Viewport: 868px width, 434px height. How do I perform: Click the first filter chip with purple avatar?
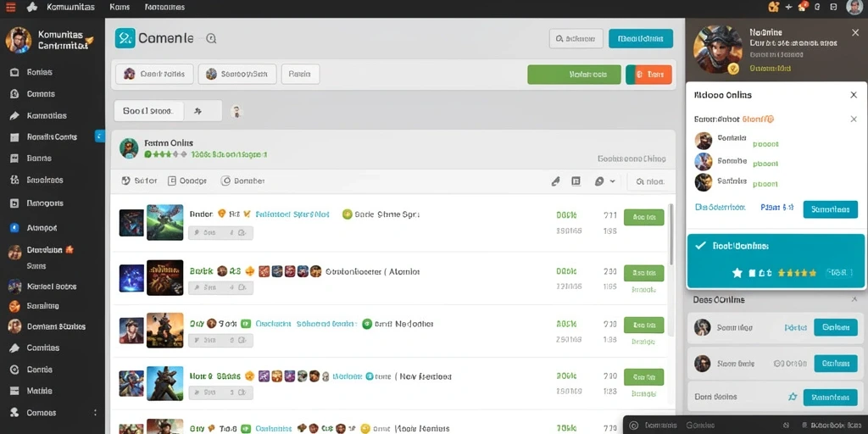point(154,74)
